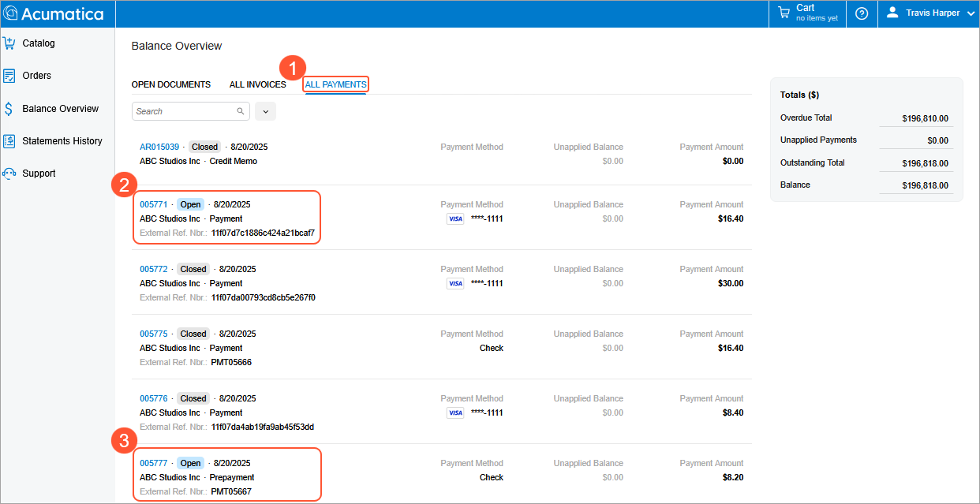Switch to Open Documents tab

pos(170,84)
